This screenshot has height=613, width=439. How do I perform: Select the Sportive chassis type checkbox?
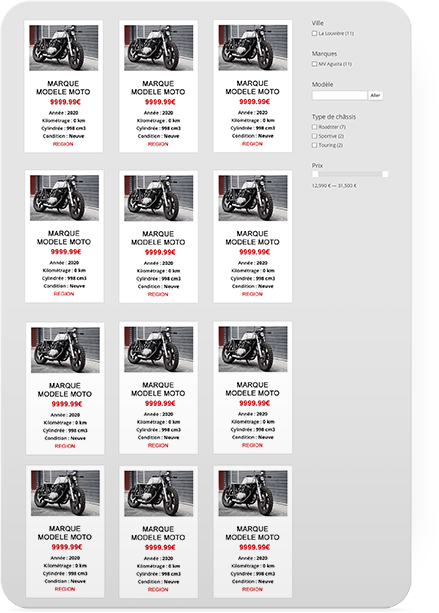click(x=314, y=136)
